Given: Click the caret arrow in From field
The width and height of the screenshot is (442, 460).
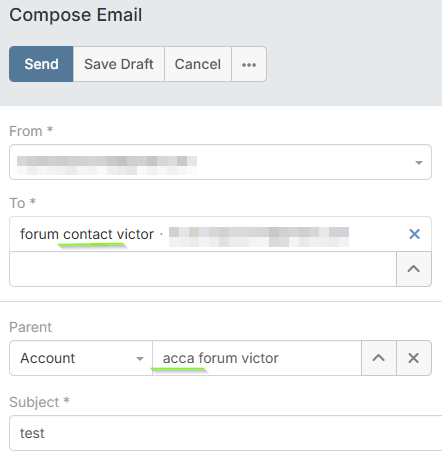Looking at the screenshot, I should (x=419, y=163).
